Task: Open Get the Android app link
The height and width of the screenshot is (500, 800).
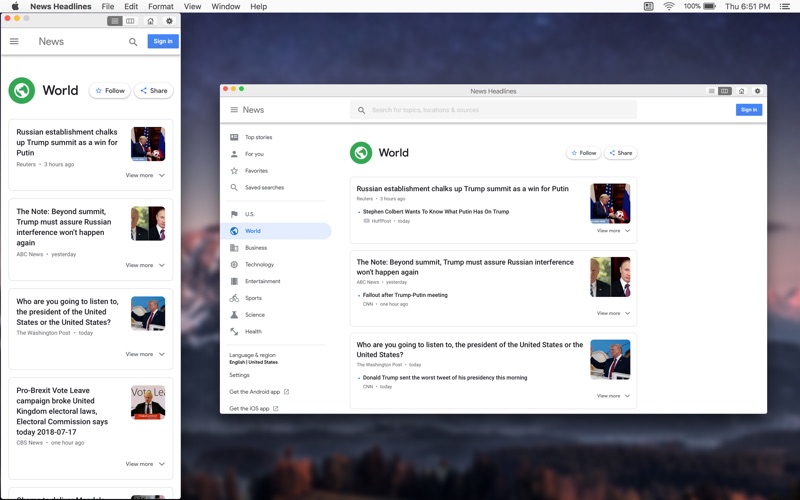Action: click(259, 392)
